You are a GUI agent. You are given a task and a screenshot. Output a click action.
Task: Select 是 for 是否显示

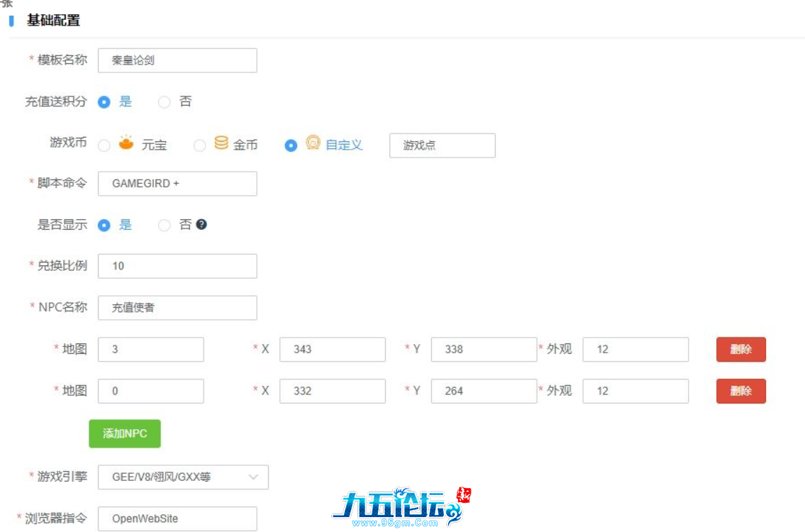[x=104, y=225]
